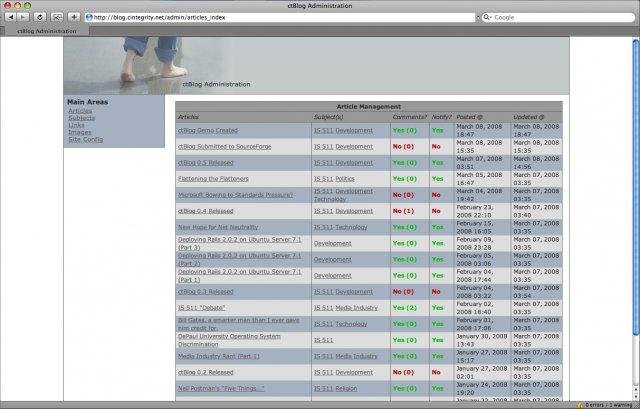640x409 pixels.
Task: Open the Bill Gates smarter man article
Action: click(x=239, y=324)
